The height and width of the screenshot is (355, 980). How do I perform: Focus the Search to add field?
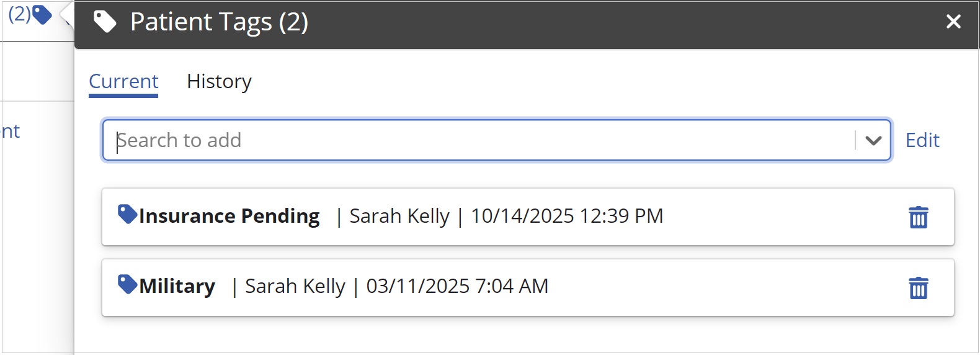click(x=484, y=141)
